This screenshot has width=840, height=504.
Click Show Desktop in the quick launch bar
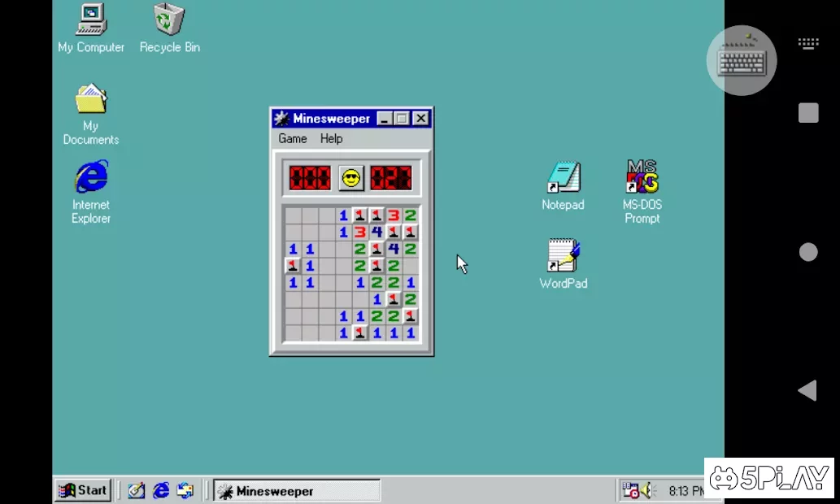pyautogui.click(x=137, y=490)
